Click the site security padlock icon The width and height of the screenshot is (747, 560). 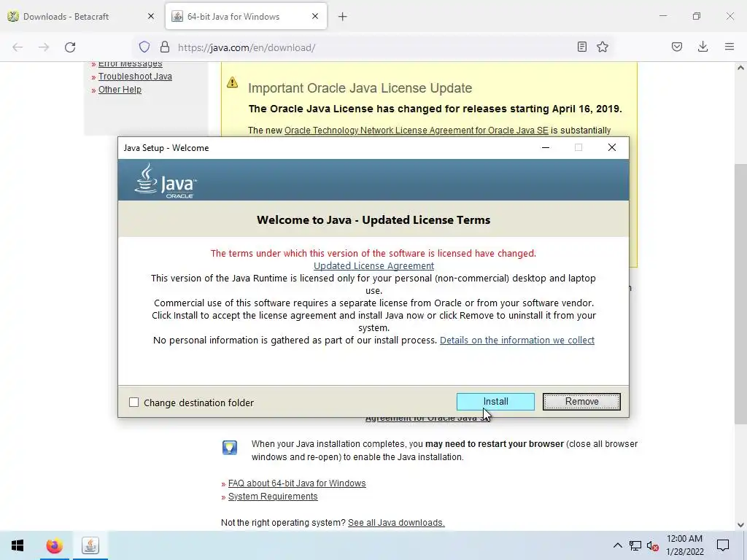point(165,47)
